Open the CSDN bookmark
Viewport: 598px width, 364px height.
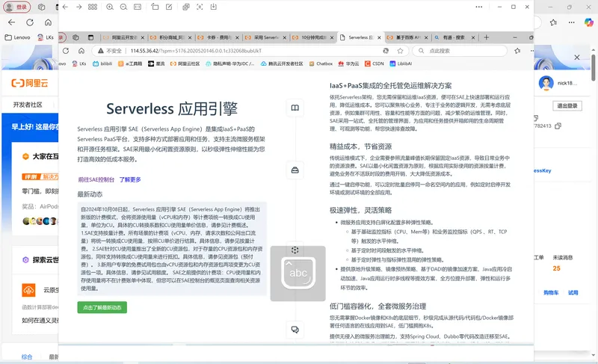(x=374, y=64)
